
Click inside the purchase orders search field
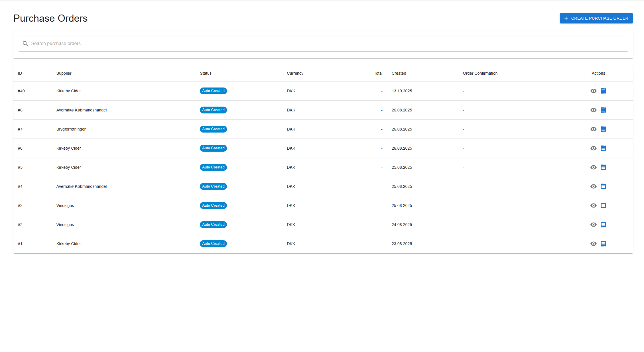[x=171, y=43]
